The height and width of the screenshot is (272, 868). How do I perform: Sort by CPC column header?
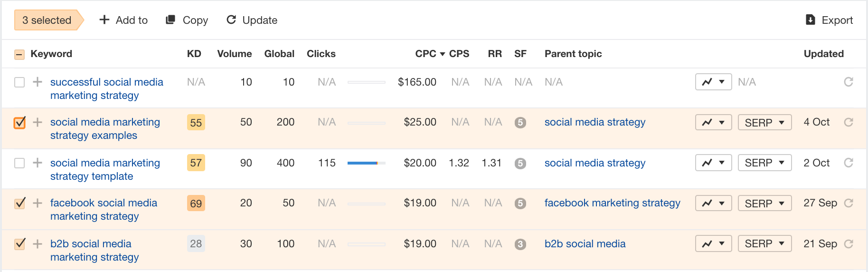tap(430, 54)
